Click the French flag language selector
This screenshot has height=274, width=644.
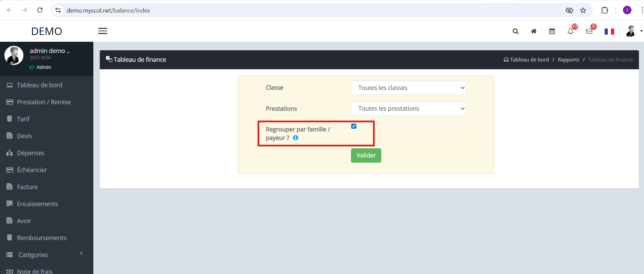point(609,32)
